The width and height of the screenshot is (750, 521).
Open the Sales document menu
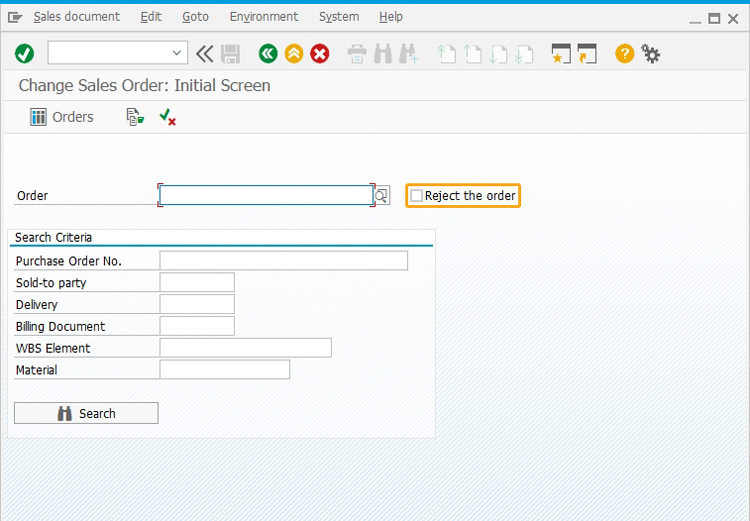[x=77, y=17]
